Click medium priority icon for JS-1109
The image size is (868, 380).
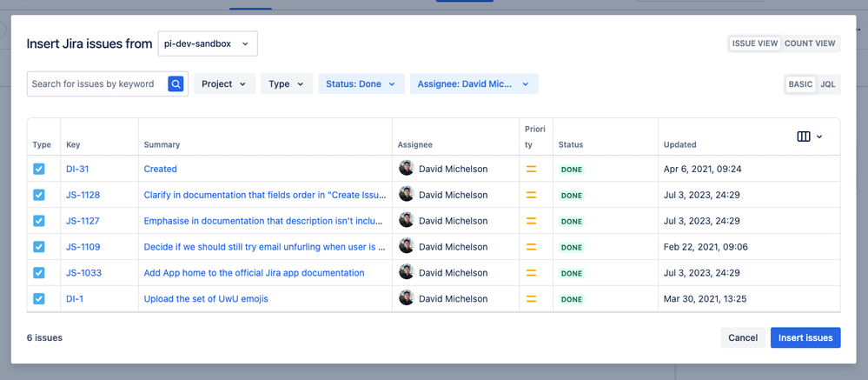pos(531,247)
